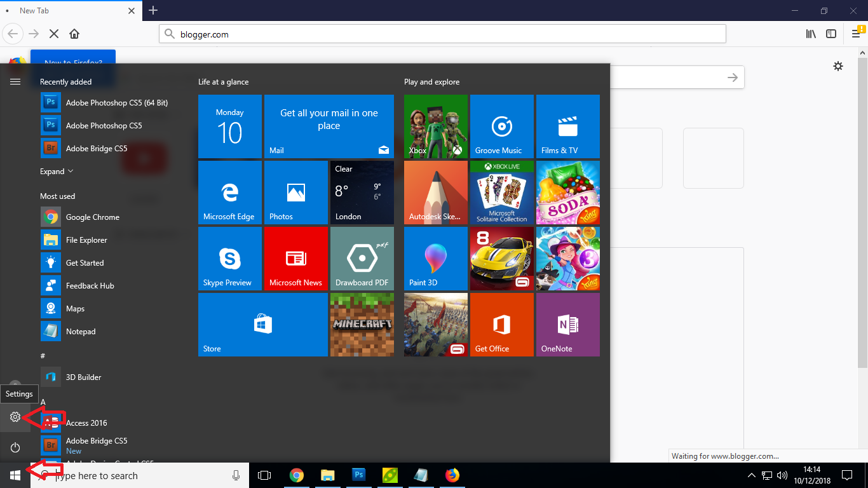Go back in Firefox
This screenshot has height=488, width=868.
pyautogui.click(x=13, y=34)
